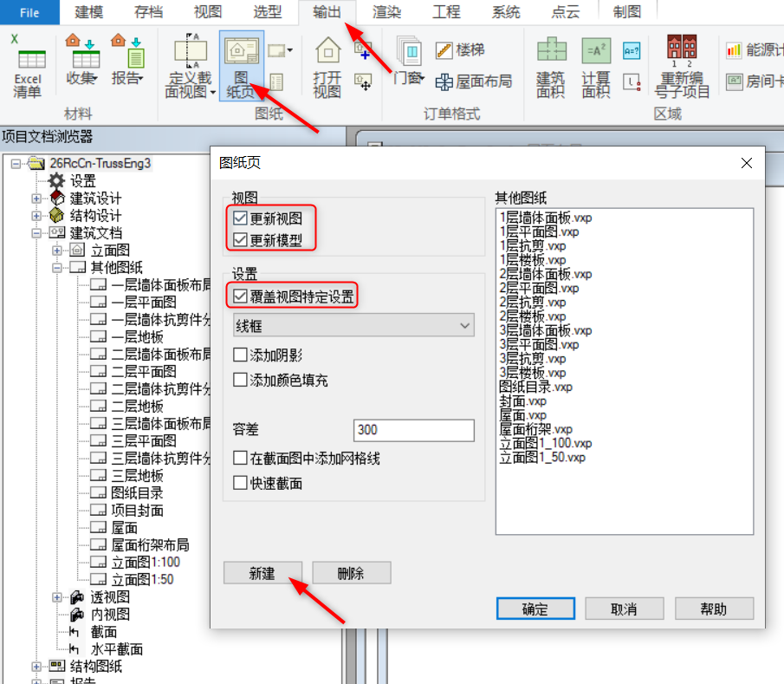Toggle the 更新视图 checkbox

point(240,218)
